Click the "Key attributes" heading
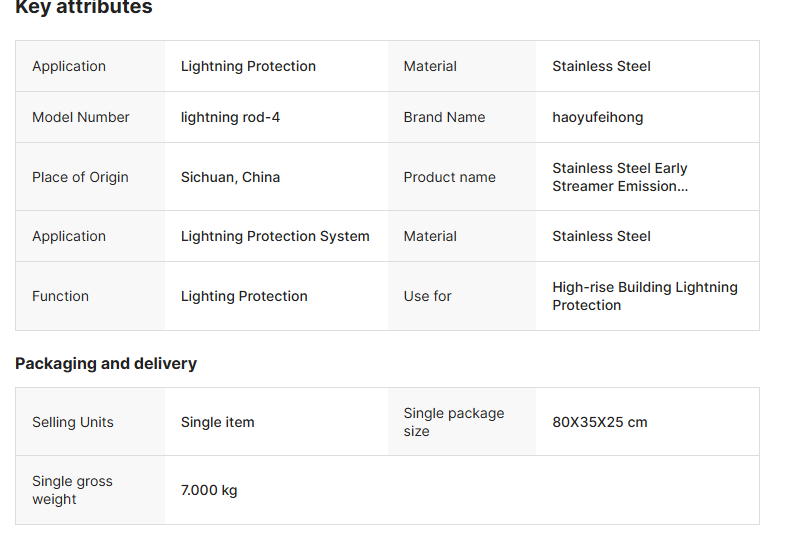 pyautogui.click(x=84, y=8)
